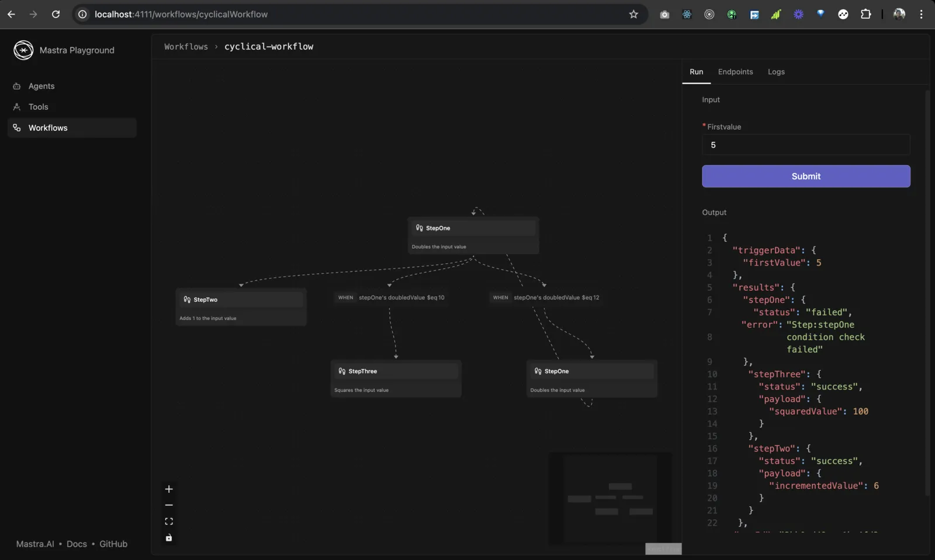Screen dimensions: 935x560
Task: Click the Mastra Playground logo
Action: (x=23, y=50)
